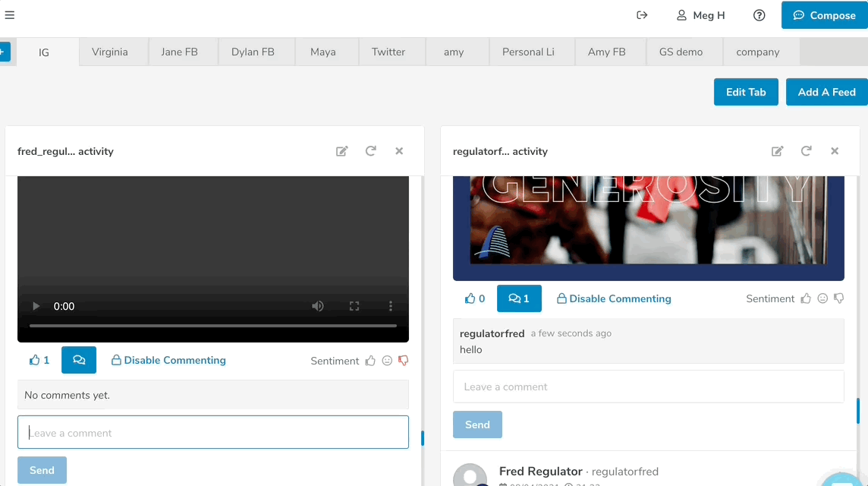The width and height of the screenshot is (868, 486).
Task: Disable Commenting in regulatorf feed
Action: click(x=614, y=298)
